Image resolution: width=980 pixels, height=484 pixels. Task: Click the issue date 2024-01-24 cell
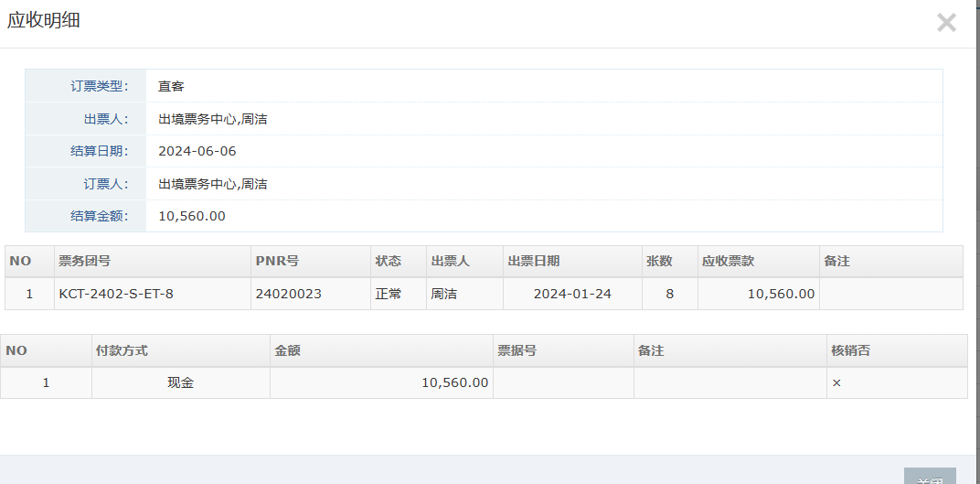572,294
